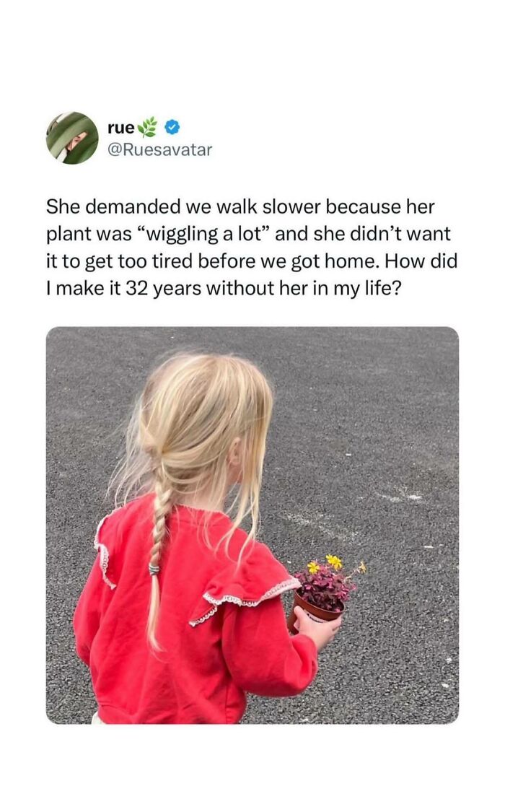The height and width of the screenshot is (812, 505).
Task: Open rue's round profile avatar
Action: tap(72, 138)
